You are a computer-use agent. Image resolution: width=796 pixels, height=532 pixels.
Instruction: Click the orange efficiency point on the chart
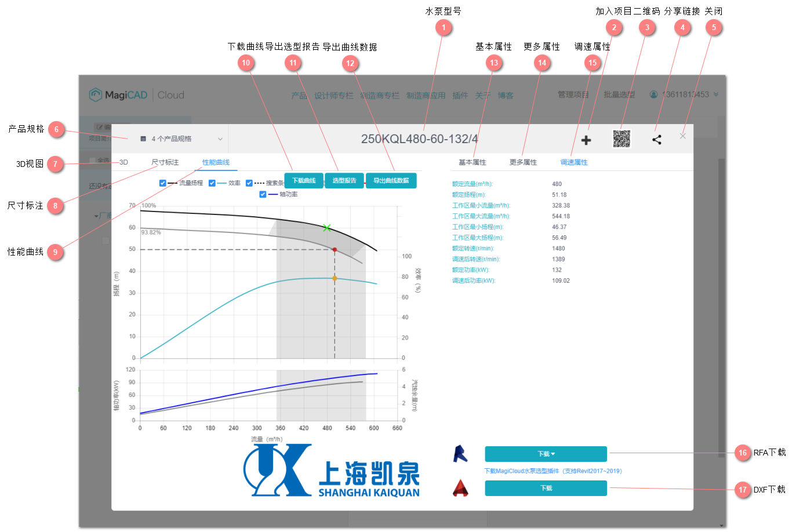(335, 279)
